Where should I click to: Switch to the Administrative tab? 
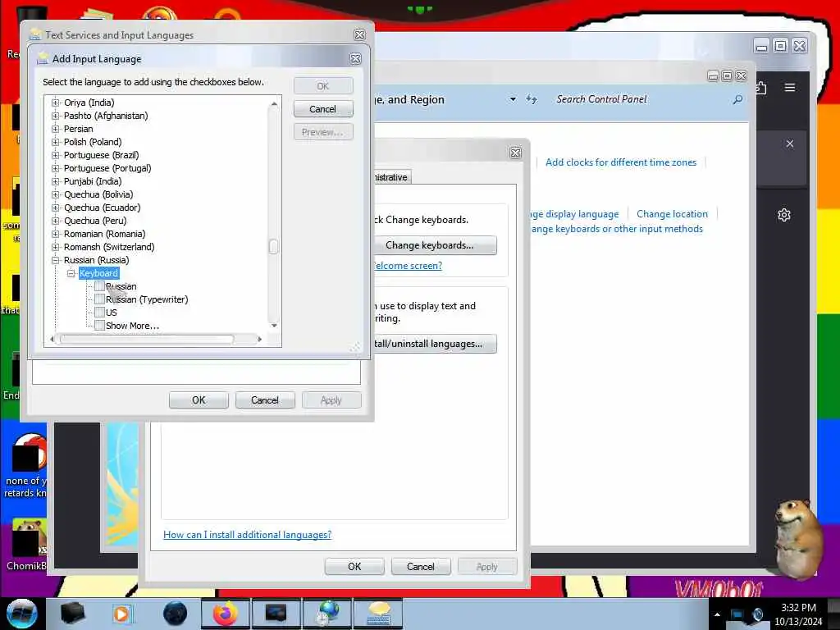[392, 177]
